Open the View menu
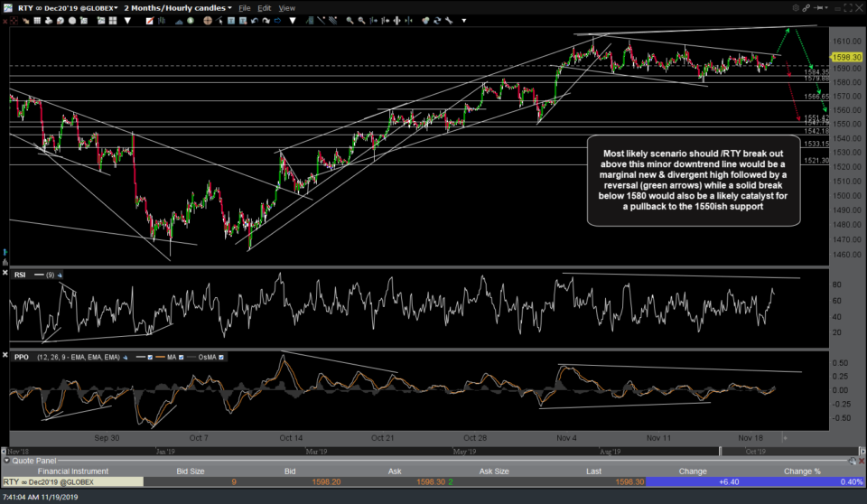 tap(286, 7)
